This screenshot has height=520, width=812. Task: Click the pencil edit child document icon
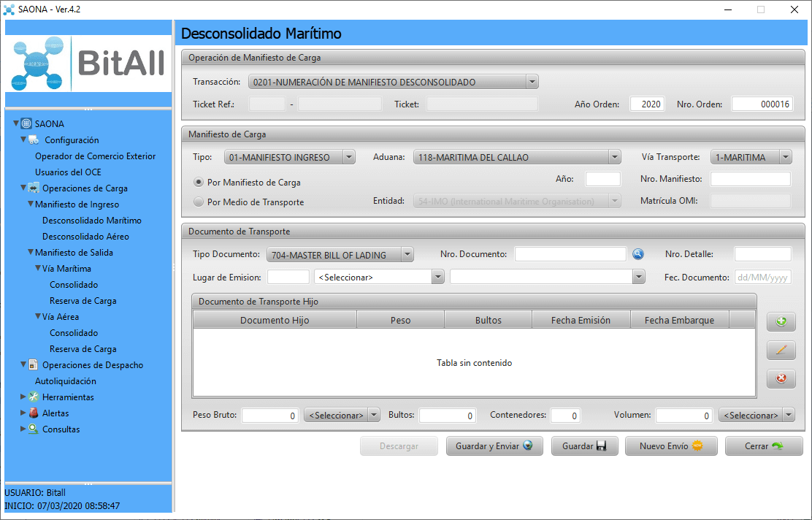click(x=781, y=350)
